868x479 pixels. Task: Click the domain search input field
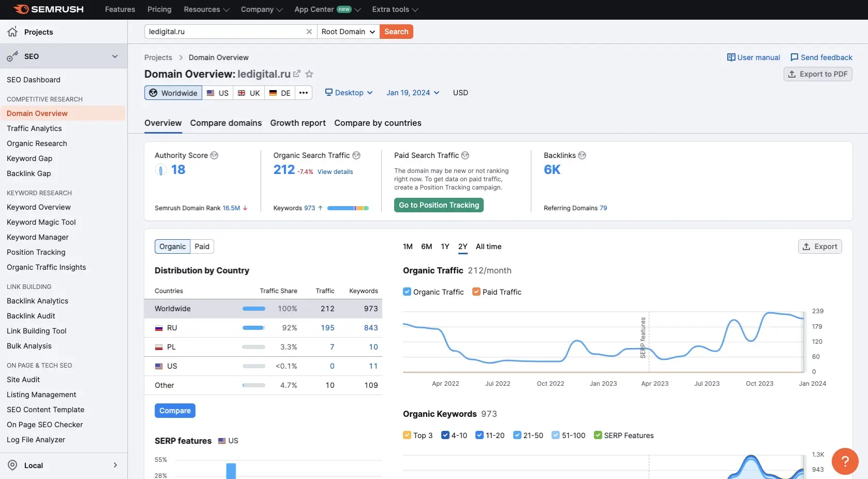click(225, 32)
